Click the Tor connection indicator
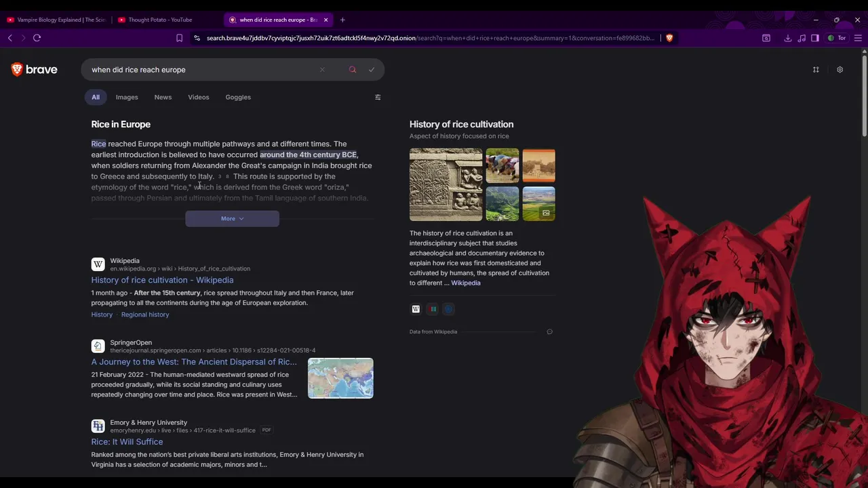Screen dimensions: 868x488 [837, 38]
